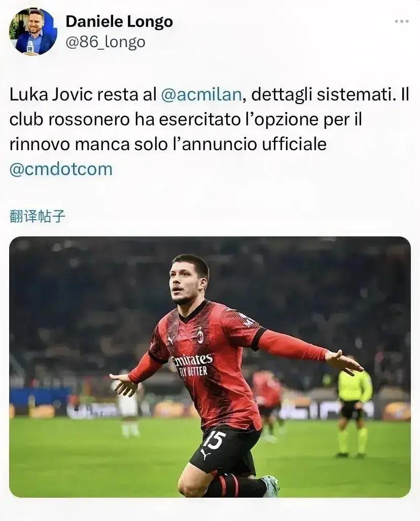Click the AC Milan crest on the jersey

click(x=200, y=335)
